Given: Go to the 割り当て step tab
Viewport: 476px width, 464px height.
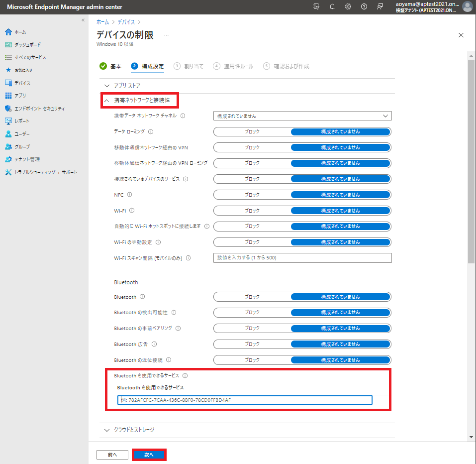Looking at the screenshot, I should [189, 66].
